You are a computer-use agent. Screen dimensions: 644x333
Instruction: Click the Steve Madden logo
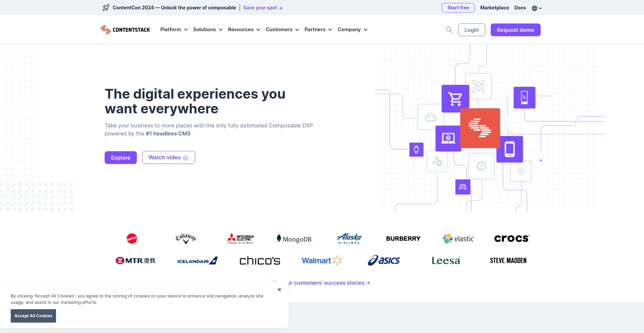click(508, 261)
